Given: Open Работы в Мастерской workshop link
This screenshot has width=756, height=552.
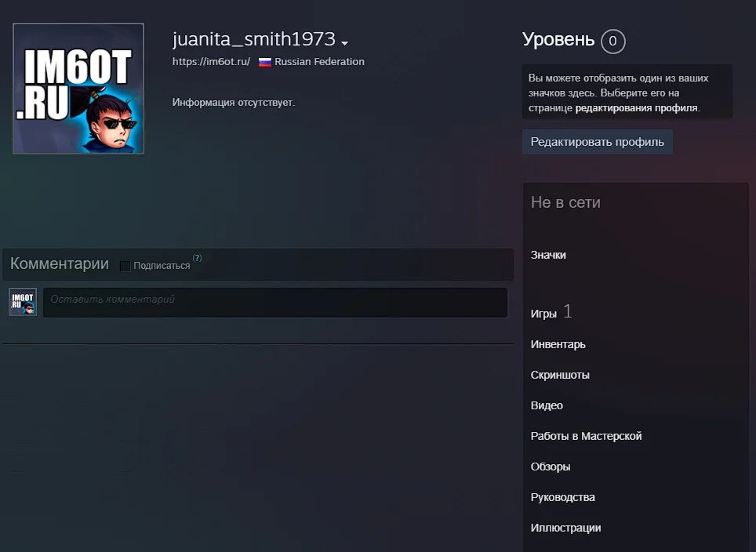Looking at the screenshot, I should pos(587,436).
